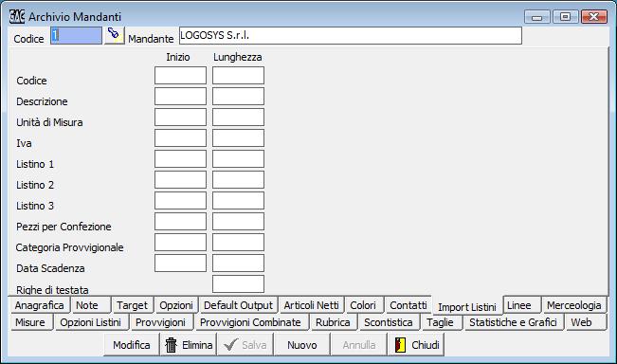
Task: Click the 'Lunghezza' column header text
Action: point(238,58)
